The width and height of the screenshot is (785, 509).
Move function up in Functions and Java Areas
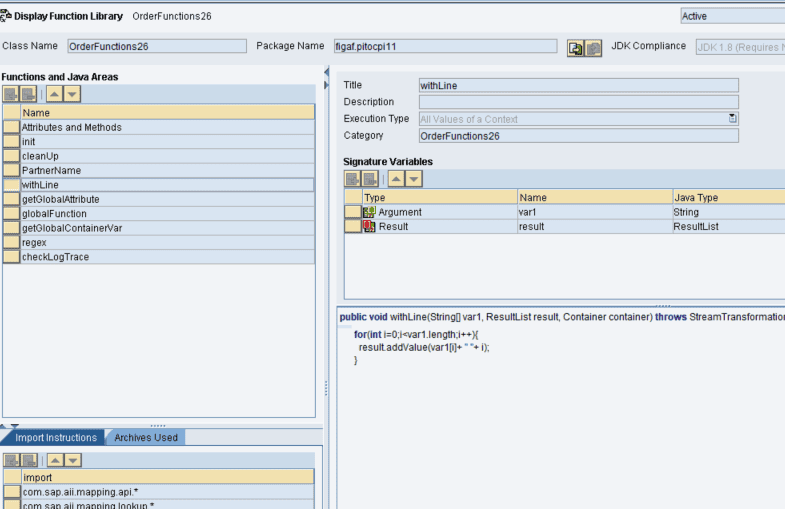[55, 94]
